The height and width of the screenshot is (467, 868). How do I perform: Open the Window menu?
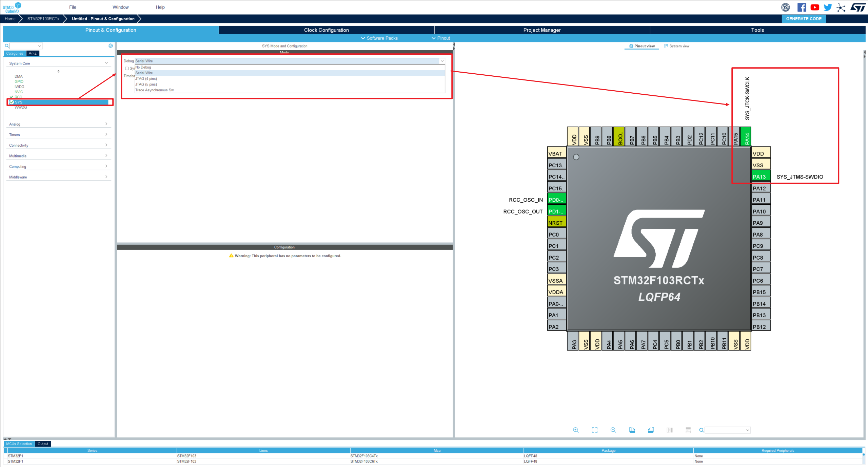point(120,7)
